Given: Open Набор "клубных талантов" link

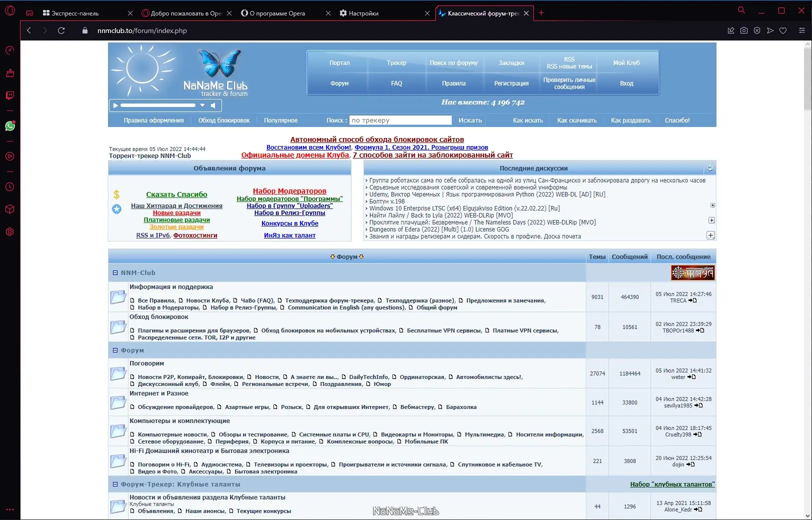Looking at the screenshot, I should (x=672, y=484).
